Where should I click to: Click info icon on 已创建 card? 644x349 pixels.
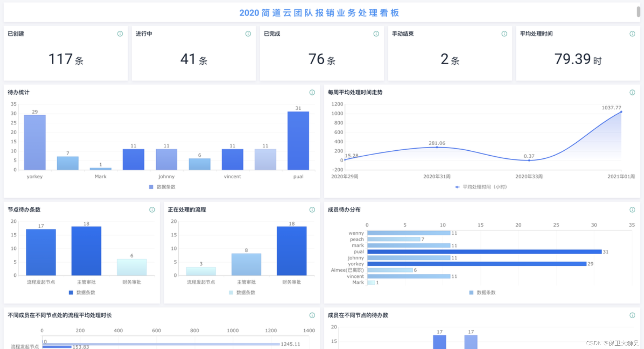point(120,34)
